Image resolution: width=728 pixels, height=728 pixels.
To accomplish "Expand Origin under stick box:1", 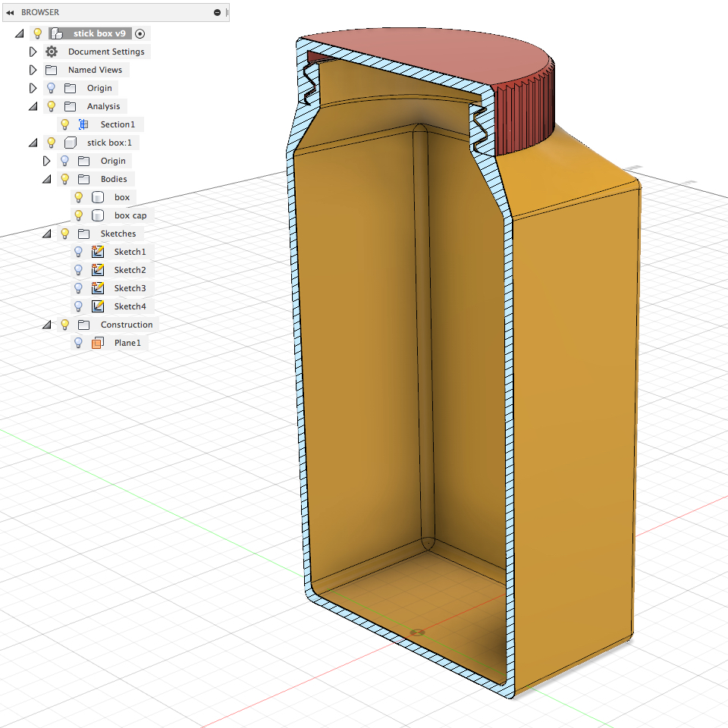I will [x=46, y=160].
